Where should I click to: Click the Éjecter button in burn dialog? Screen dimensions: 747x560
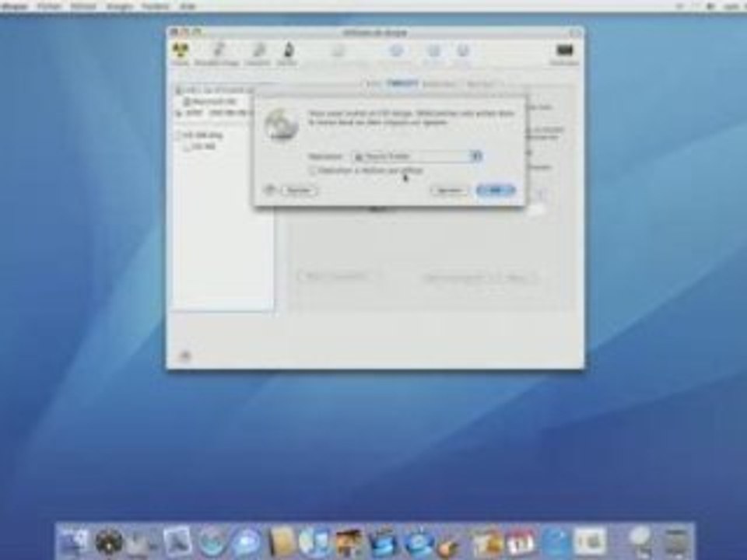coord(299,191)
